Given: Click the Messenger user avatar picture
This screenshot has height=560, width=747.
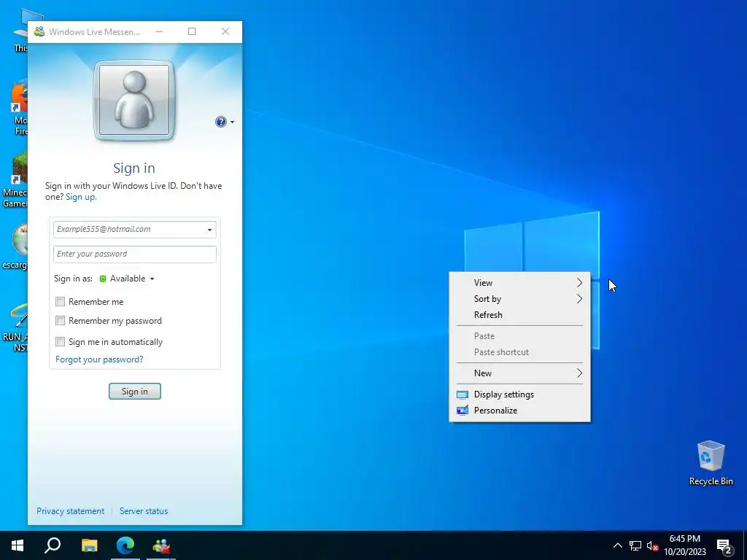Looking at the screenshot, I should (x=134, y=101).
